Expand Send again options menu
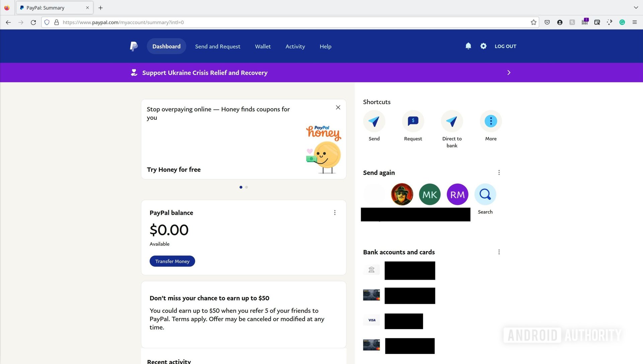Viewport: 643px width, 364px height. click(499, 173)
